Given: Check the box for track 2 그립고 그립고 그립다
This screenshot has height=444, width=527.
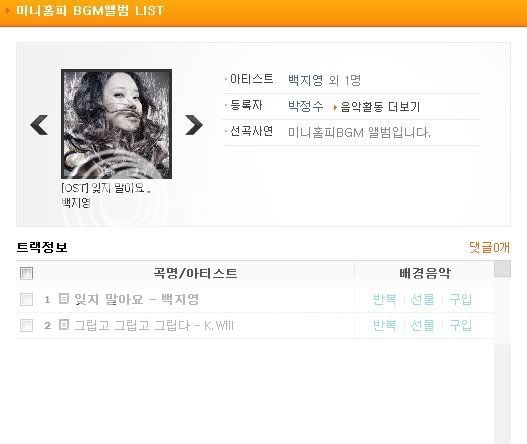Looking at the screenshot, I should click(x=27, y=325).
